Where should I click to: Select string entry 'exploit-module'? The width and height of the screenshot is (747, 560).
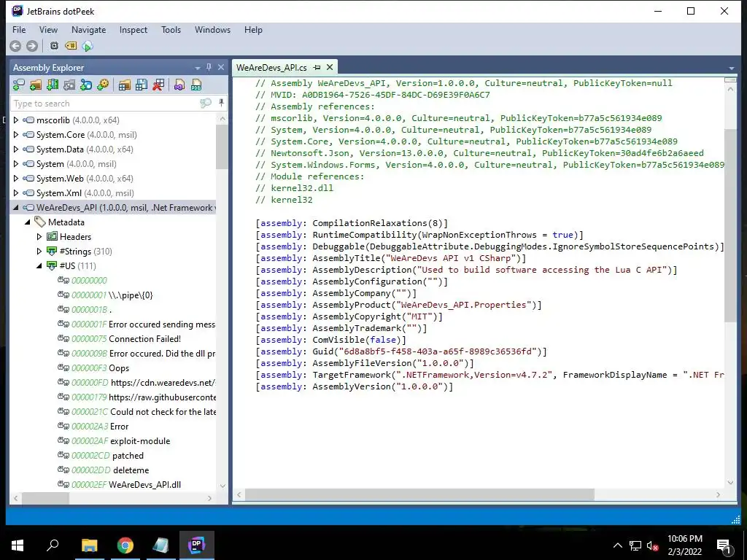click(140, 441)
